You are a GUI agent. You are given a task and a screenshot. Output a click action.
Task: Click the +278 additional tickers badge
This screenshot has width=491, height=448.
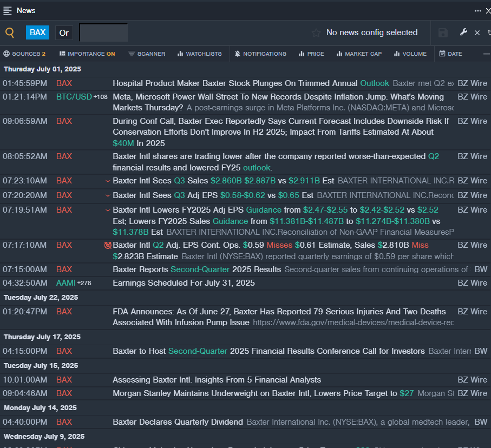click(x=84, y=283)
